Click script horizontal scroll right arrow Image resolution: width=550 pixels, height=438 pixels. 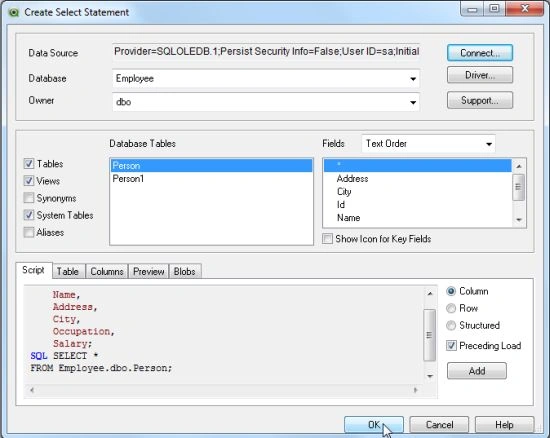415,390
